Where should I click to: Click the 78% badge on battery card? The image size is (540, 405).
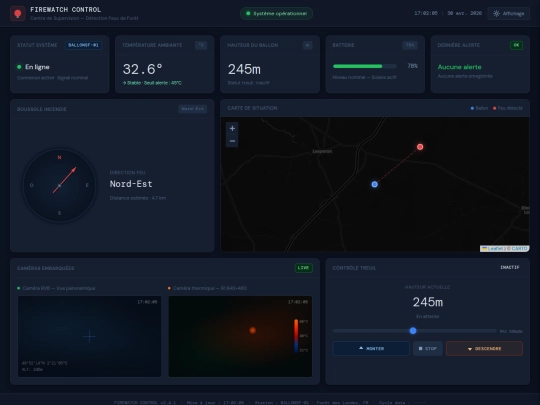pos(410,45)
